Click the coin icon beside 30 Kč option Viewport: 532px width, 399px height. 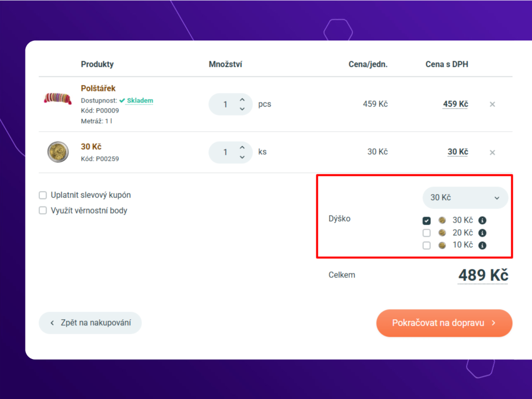(x=442, y=221)
